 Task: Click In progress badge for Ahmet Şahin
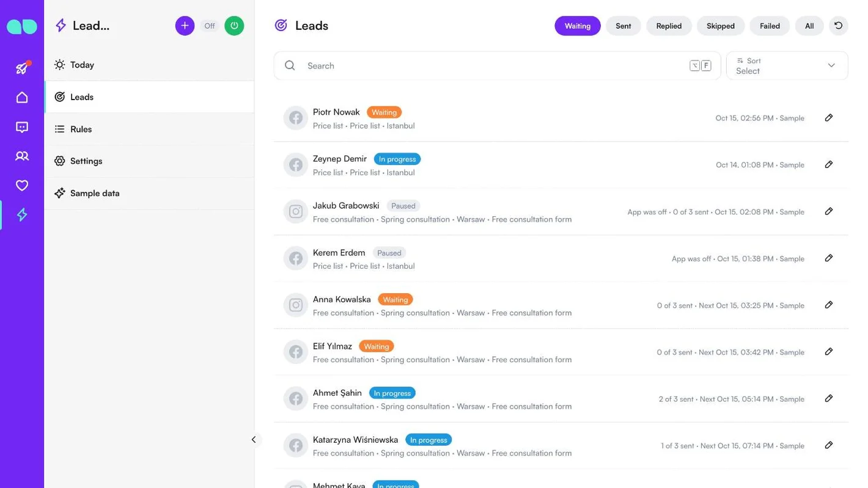[x=392, y=393]
